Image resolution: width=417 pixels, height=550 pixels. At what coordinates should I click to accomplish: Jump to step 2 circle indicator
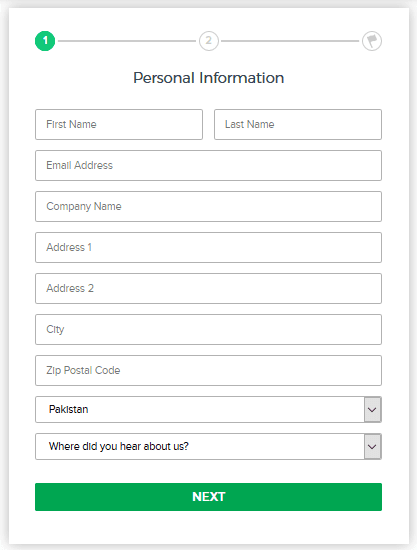pyautogui.click(x=209, y=41)
